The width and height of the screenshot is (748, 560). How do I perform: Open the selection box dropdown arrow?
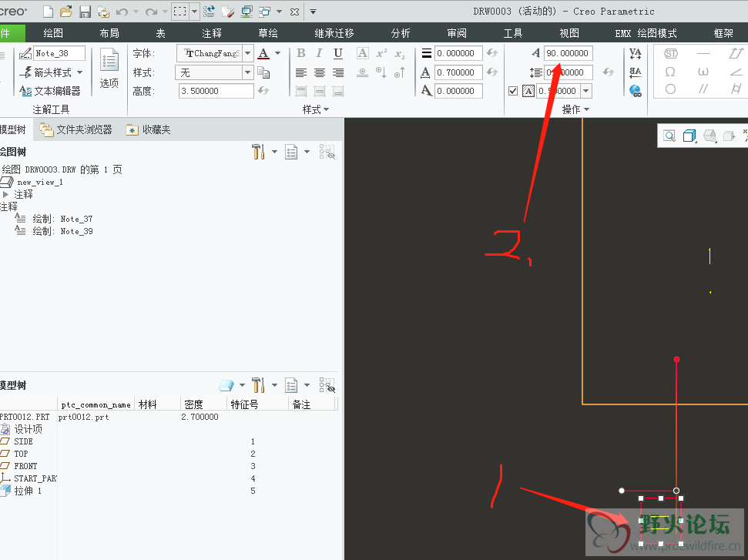tap(195, 12)
